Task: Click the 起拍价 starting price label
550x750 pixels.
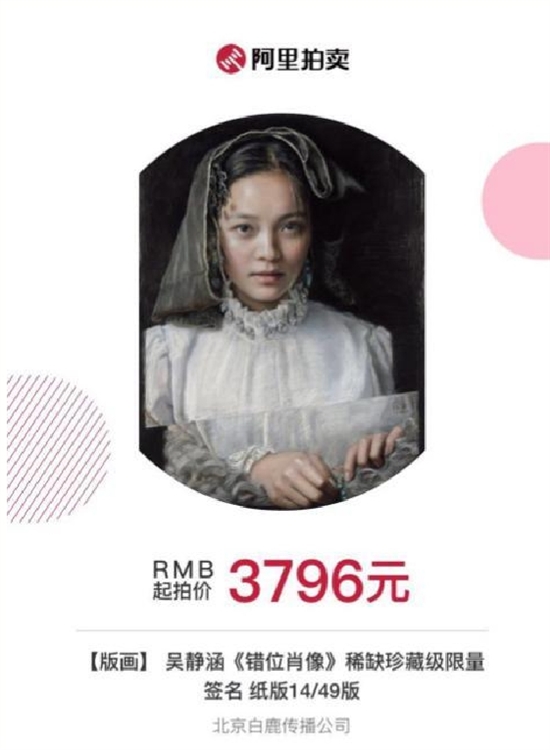Action: [182, 591]
